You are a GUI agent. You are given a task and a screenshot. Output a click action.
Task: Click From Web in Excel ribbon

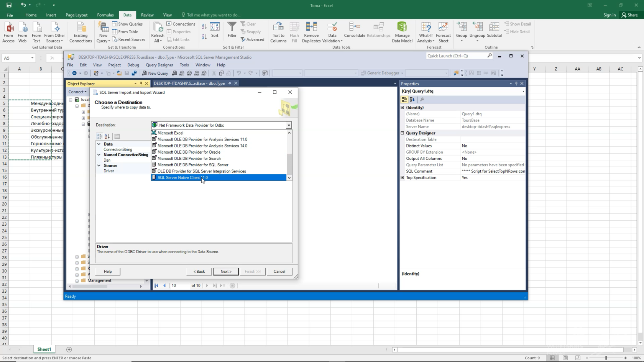pos(23,32)
